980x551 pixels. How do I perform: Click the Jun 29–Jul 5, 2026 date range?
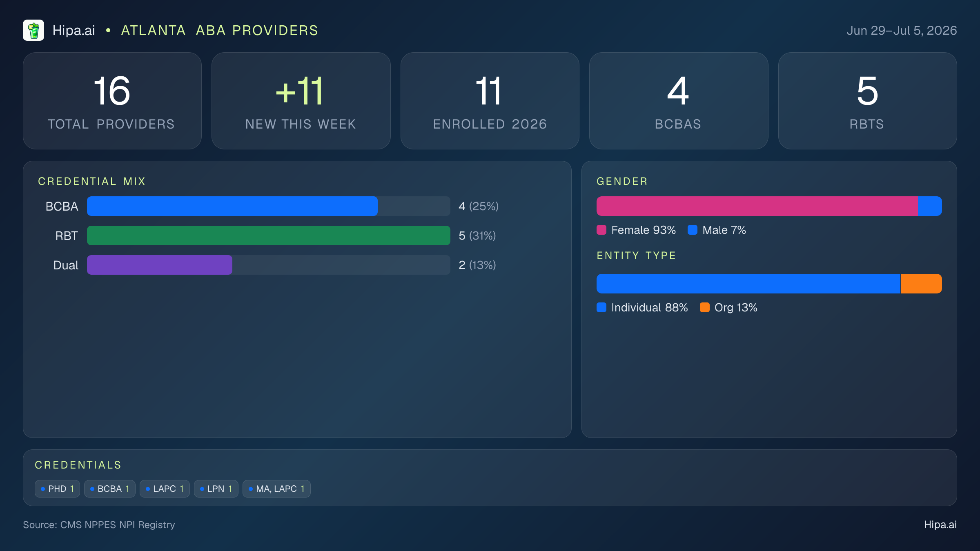(902, 31)
